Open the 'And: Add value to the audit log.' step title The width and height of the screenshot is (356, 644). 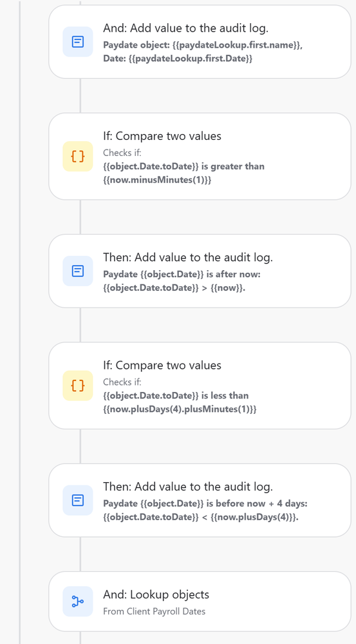pos(186,28)
